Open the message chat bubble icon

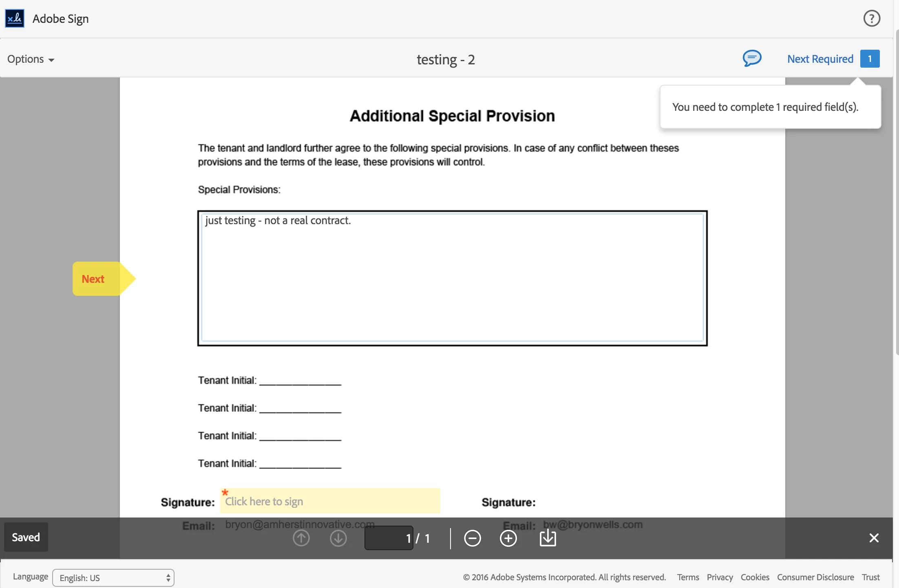point(751,58)
